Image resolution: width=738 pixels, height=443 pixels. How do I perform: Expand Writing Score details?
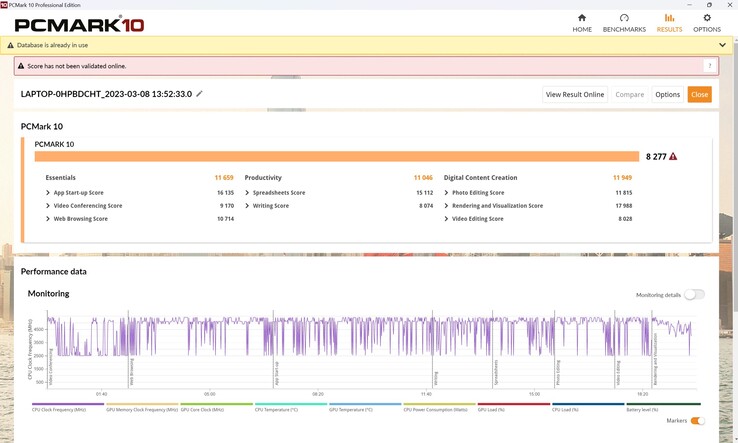coord(247,206)
